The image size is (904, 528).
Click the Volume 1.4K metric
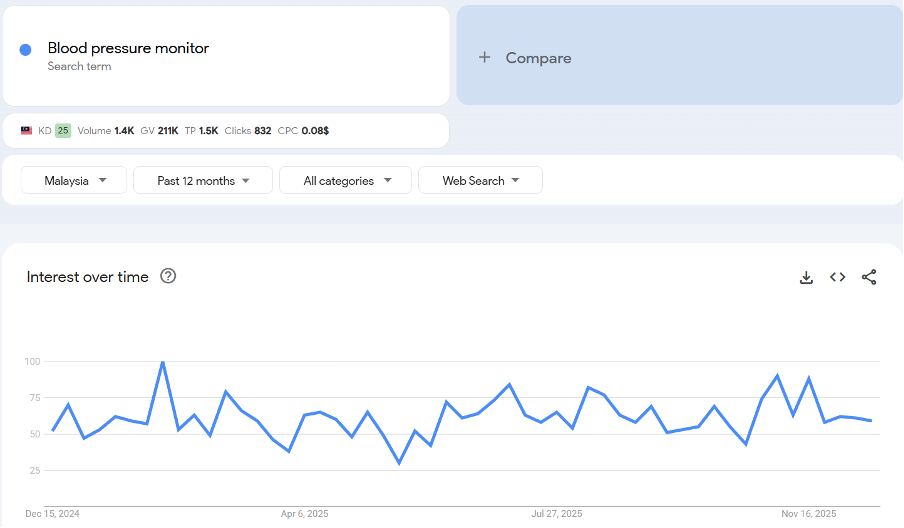pyautogui.click(x=106, y=131)
